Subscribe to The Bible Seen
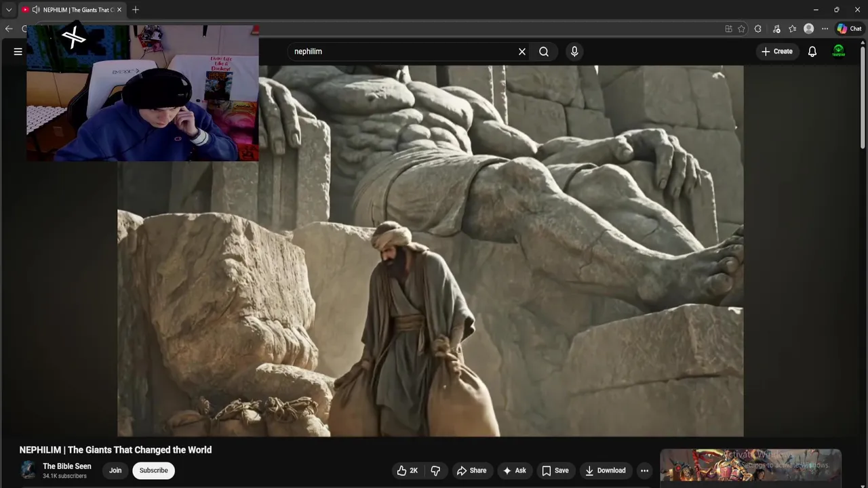868x488 pixels. [154, 470]
